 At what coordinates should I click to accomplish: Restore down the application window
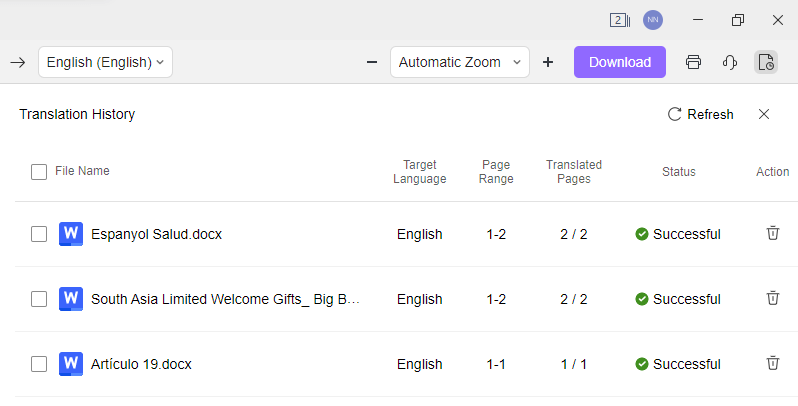click(x=737, y=20)
